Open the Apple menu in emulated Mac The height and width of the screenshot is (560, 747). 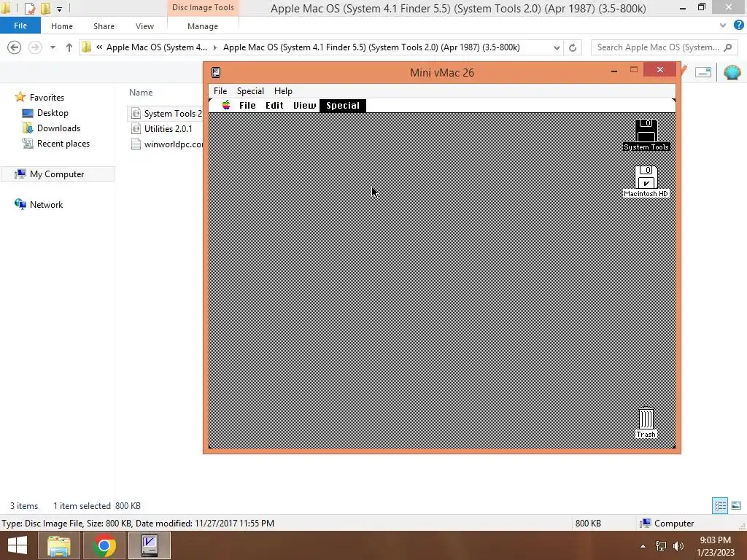click(226, 105)
